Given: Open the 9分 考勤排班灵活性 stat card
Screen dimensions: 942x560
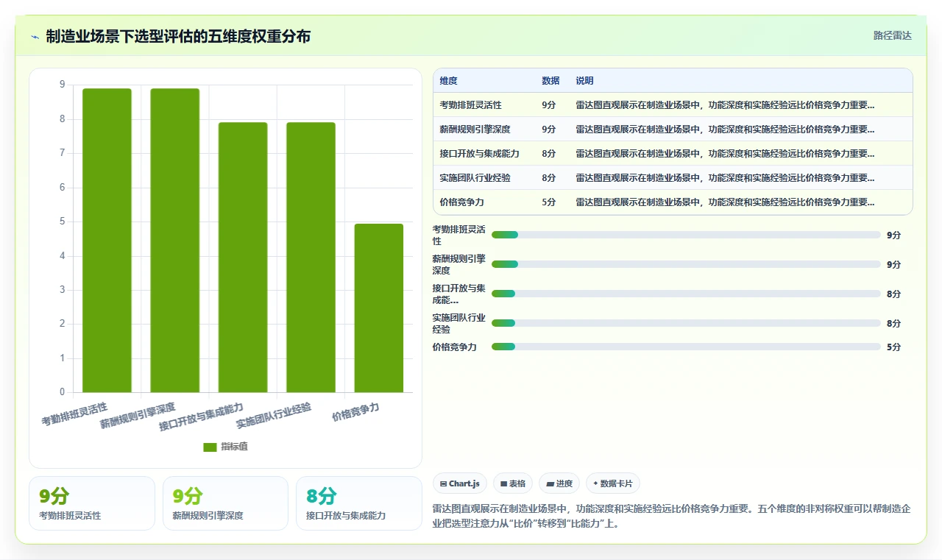Looking at the screenshot, I should click(x=92, y=503).
